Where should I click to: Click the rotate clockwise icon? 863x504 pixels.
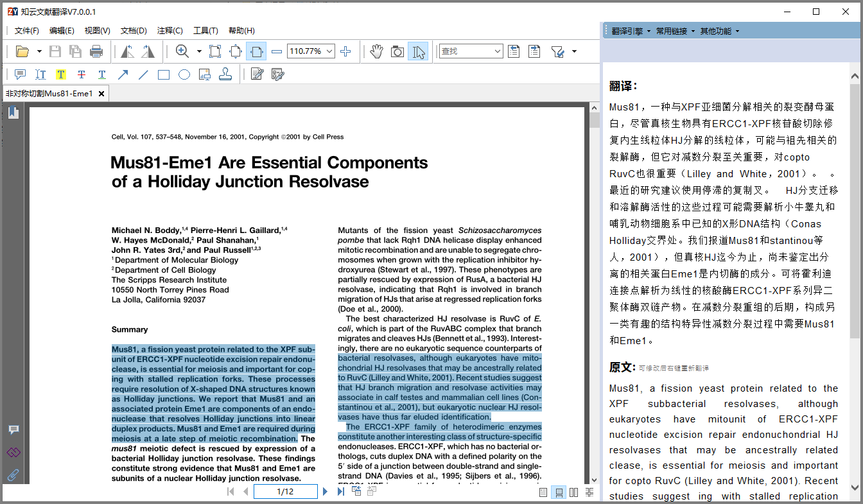point(148,51)
